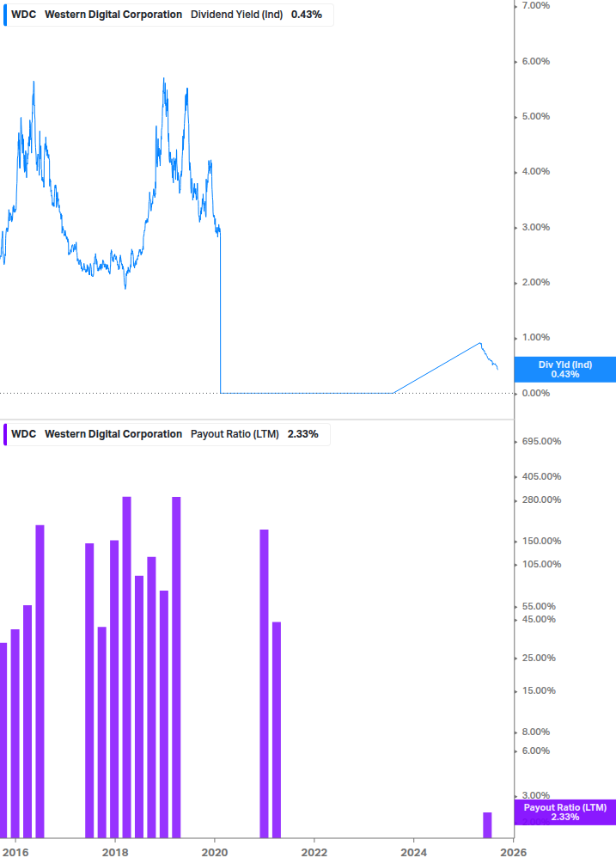Click the 2020 label on the time axis
Screen dimensions: 616x864
(x=215, y=852)
